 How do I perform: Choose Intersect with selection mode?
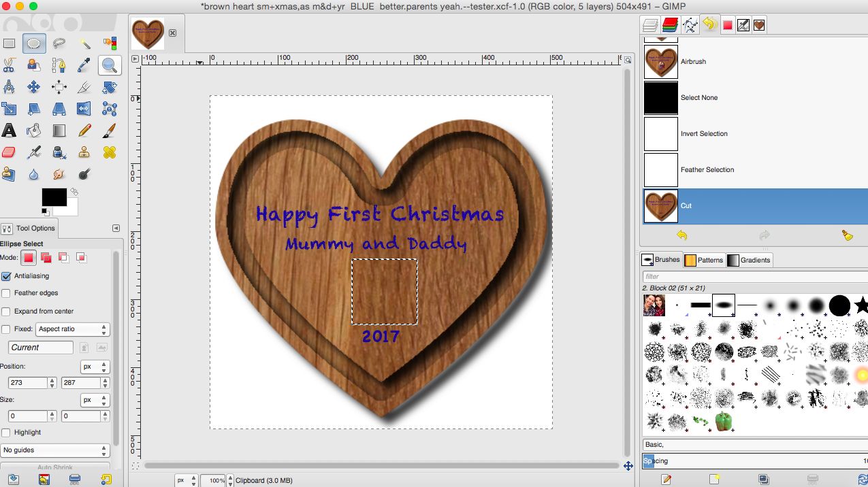click(81, 258)
